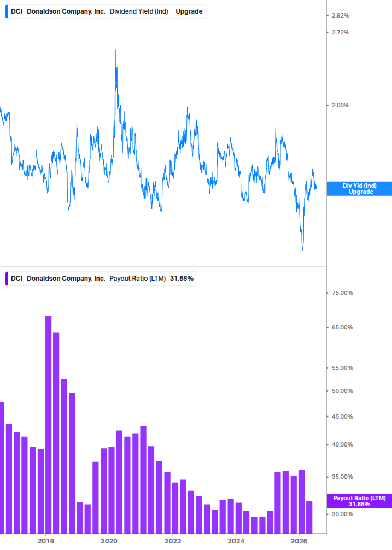Click the 55.00% tick on the payout axis
Screen dimensions: 392x550
tap(342, 368)
